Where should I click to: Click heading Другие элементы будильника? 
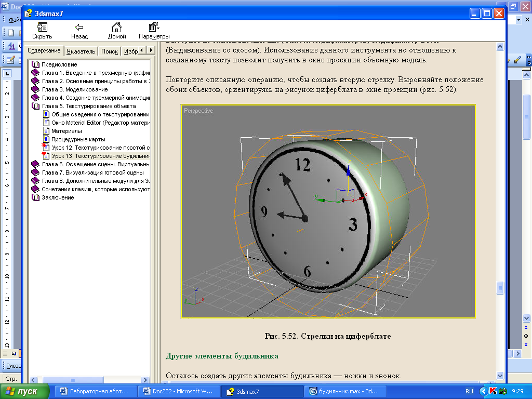coord(222,356)
